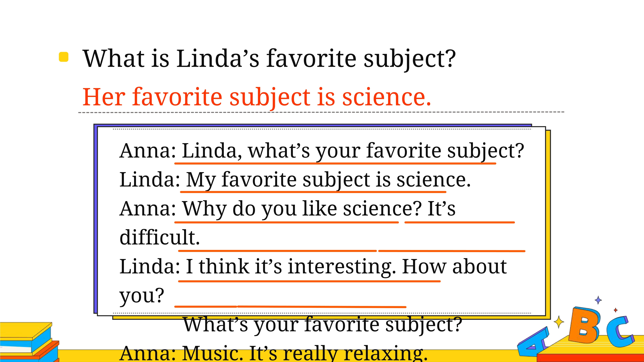
Task: Click the overflow text 'What's your favorite subject?'
Action: point(322,325)
